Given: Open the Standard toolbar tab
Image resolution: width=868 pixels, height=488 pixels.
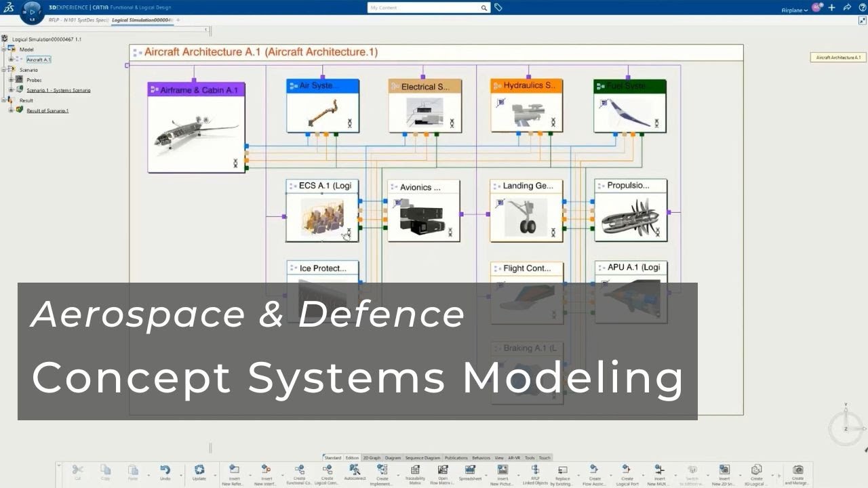Looking at the screenshot, I should point(333,458).
